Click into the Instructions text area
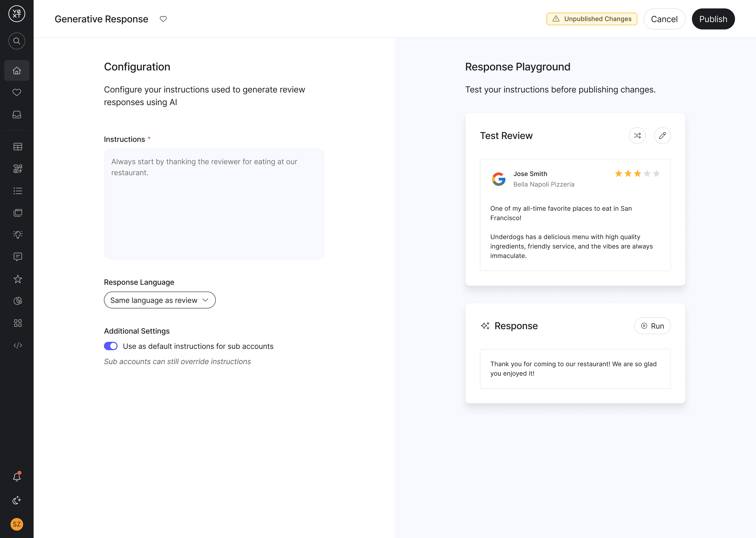756x538 pixels. coord(214,204)
